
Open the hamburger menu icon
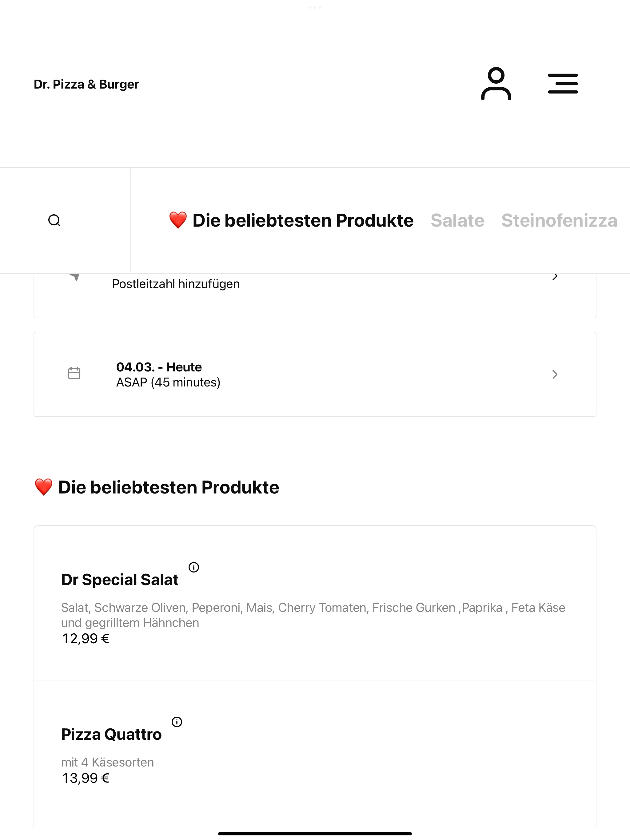pyautogui.click(x=563, y=84)
